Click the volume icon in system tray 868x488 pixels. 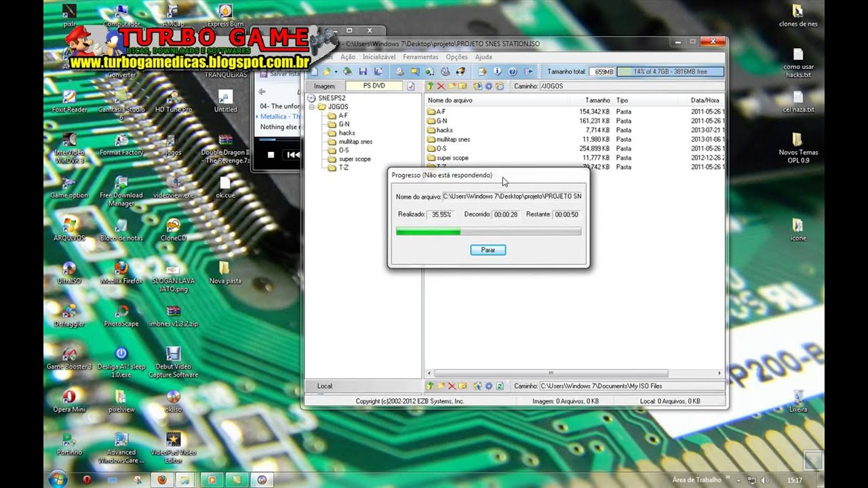click(766, 480)
